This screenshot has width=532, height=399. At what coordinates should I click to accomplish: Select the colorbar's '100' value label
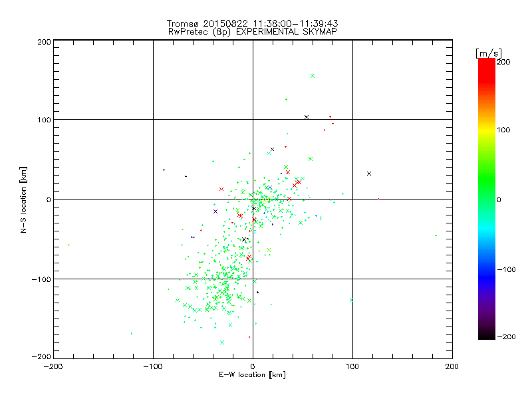(x=503, y=130)
